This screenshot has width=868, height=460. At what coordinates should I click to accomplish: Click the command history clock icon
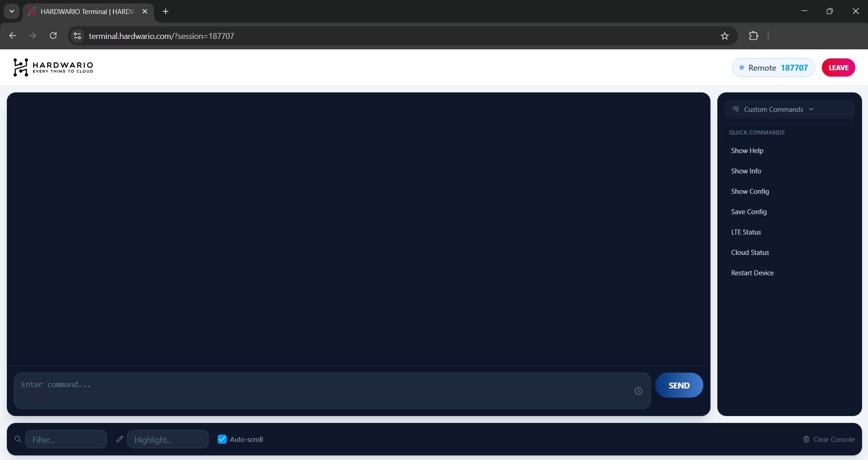click(638, 391)
